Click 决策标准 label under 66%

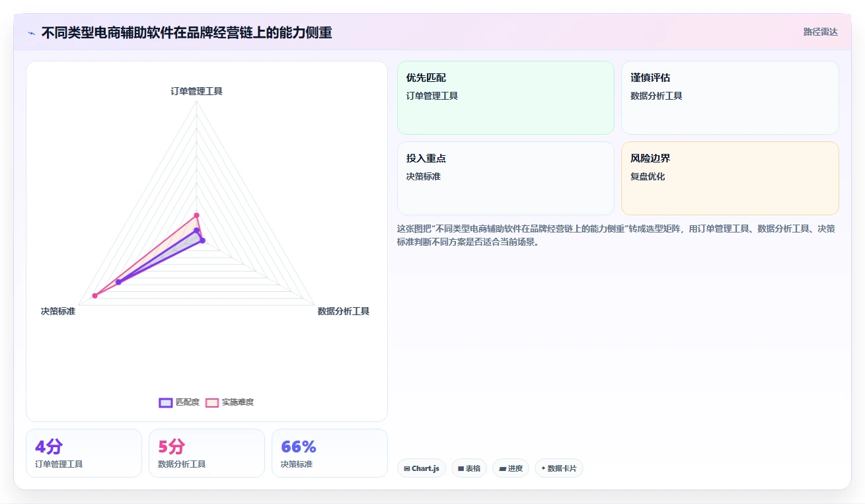tap(297, 464)
